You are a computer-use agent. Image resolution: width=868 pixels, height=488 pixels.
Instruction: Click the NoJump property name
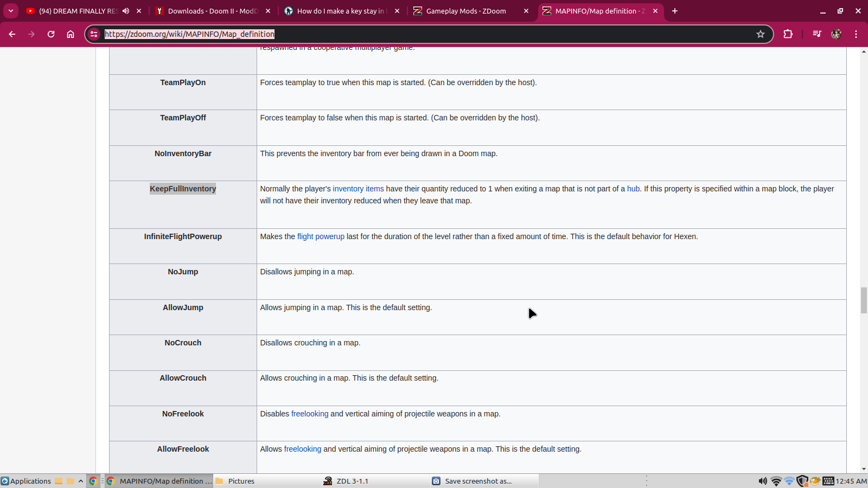[x=183, y=272]
